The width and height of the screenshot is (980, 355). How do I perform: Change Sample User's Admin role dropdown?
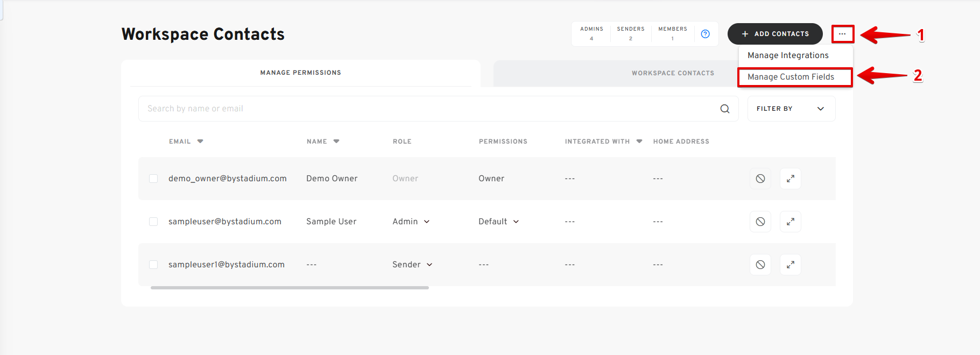[x=411, y=222]
